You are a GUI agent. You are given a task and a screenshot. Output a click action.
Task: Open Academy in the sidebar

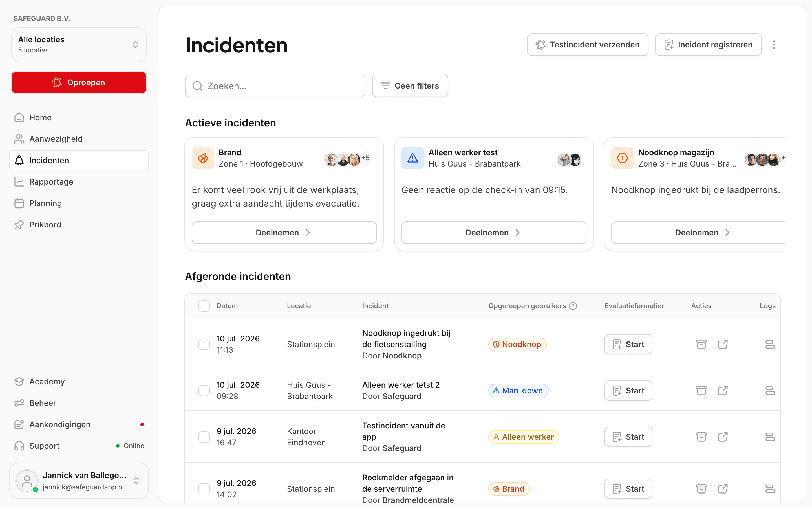tap(79, 382)
